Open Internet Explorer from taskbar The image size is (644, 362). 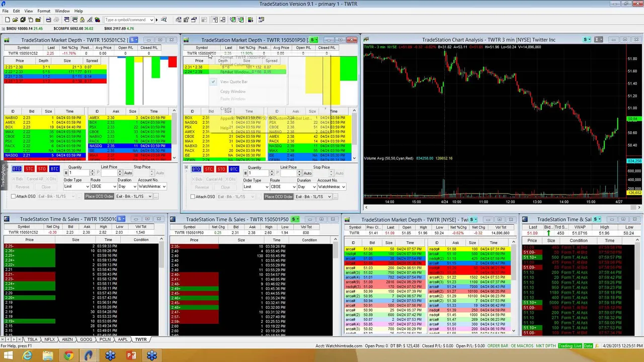(27, 355)
